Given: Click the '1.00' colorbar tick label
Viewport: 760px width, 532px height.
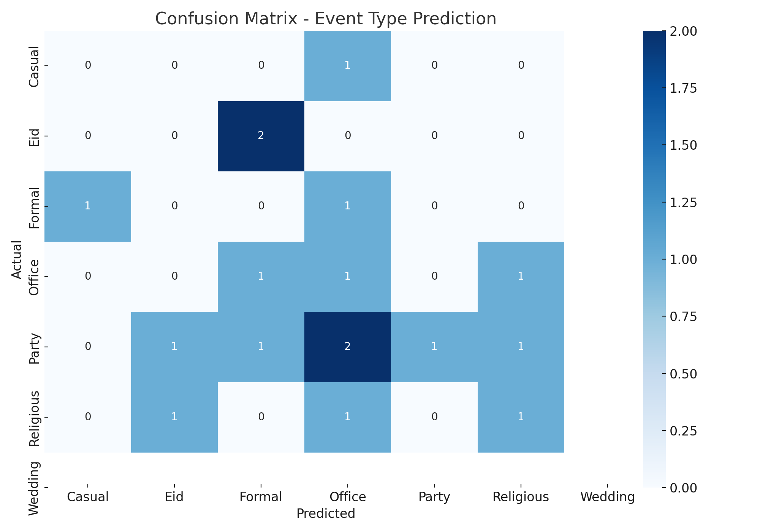Looking at the screenshot, I should pyautogui.click(x=683, y=260).
